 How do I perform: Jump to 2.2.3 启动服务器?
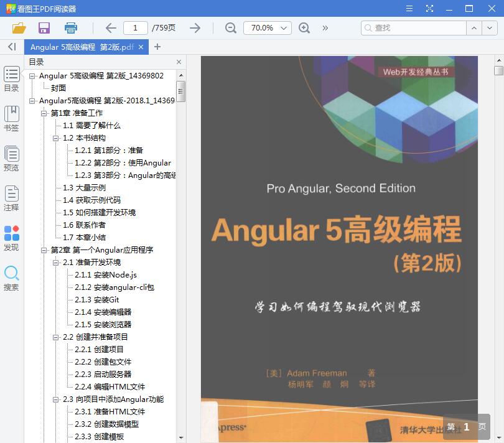(x=103, y=375)
